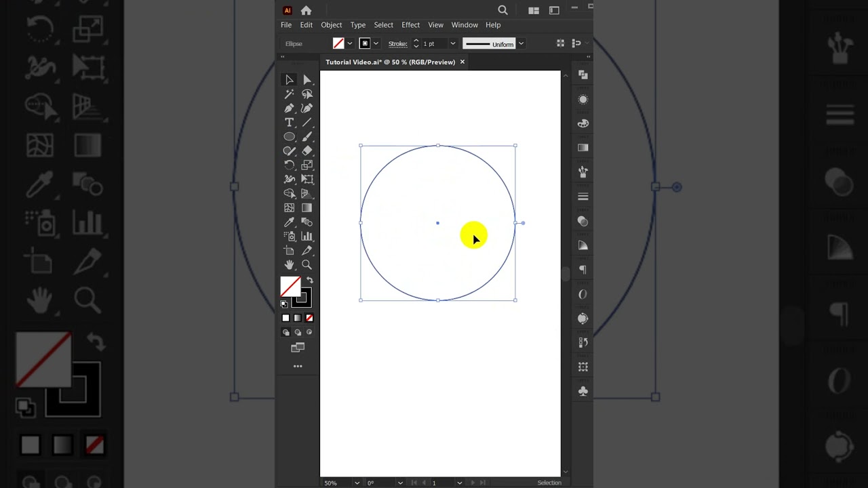Select the Symbol Sprayer tool
This screenshot has height=488, width=868.
290,237
